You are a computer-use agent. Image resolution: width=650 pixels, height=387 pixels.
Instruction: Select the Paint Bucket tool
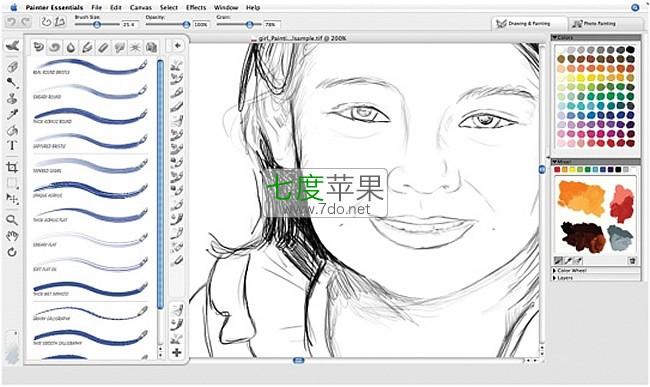tap(12, 130)
